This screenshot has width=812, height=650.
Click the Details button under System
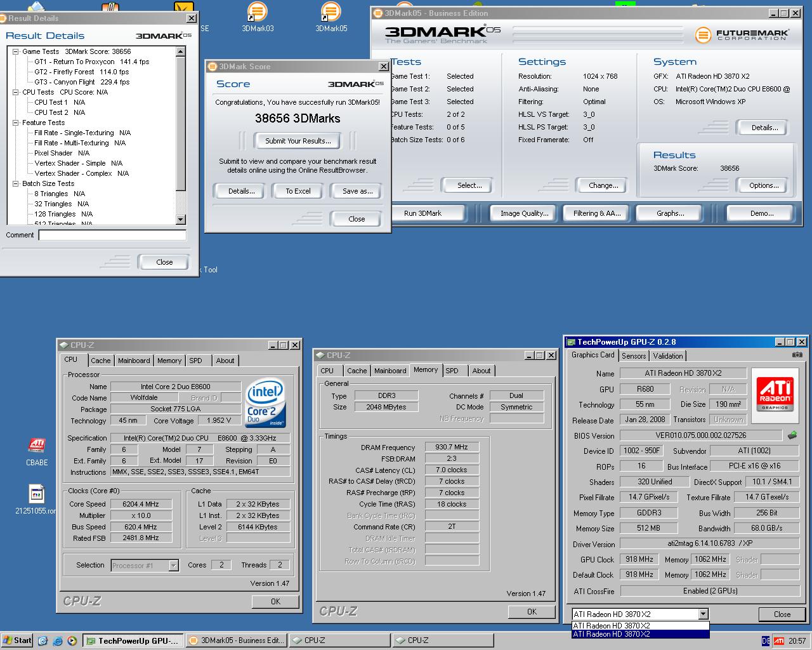tap(764, 128)
